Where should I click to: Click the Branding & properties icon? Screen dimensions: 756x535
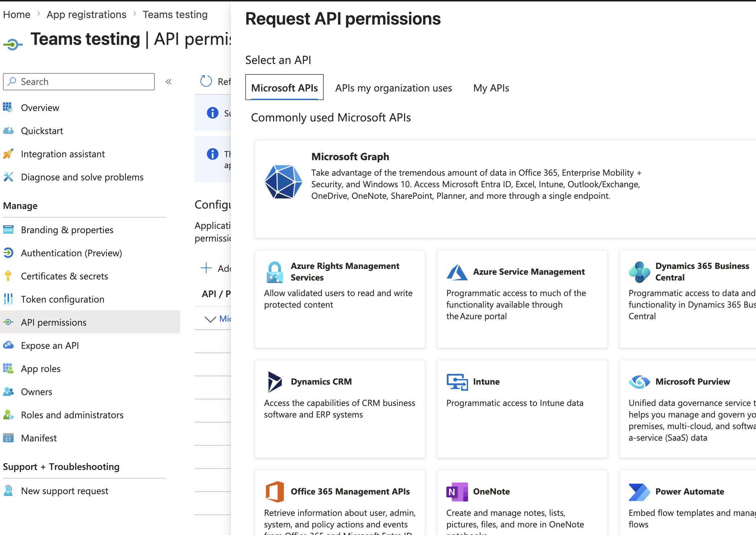click(8, 230)
